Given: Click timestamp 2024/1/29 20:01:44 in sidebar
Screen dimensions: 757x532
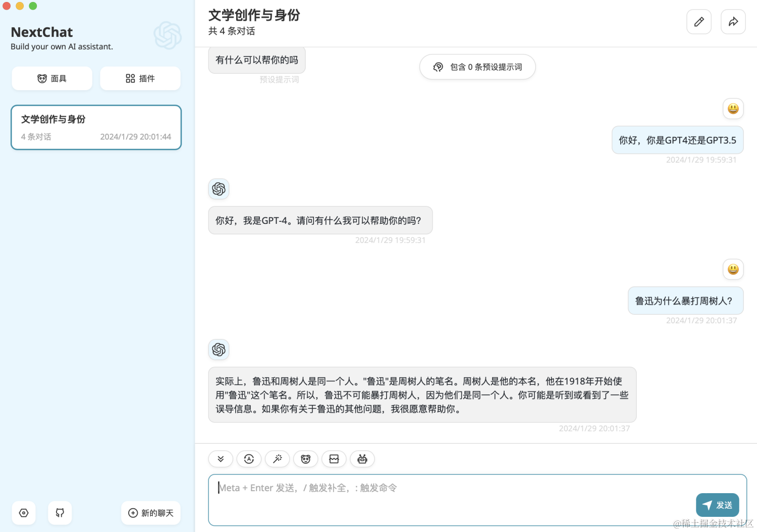Looking at the screenshot, I should click(136, 137).
